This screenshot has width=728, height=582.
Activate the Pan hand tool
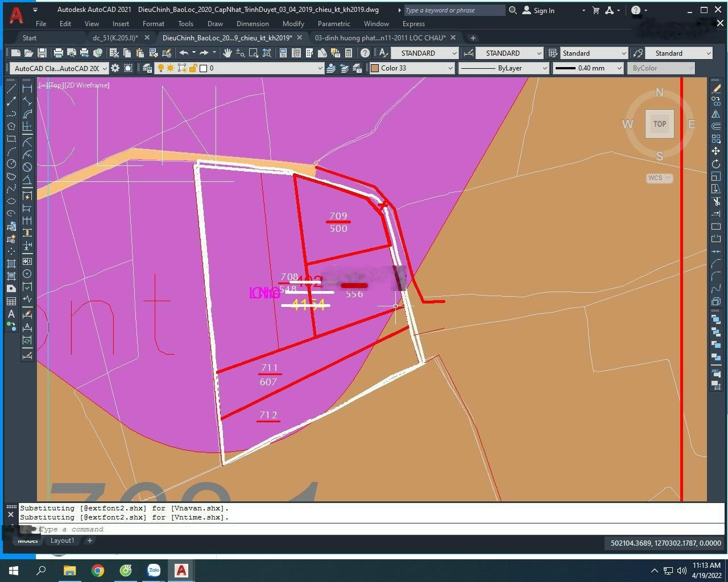227,53
